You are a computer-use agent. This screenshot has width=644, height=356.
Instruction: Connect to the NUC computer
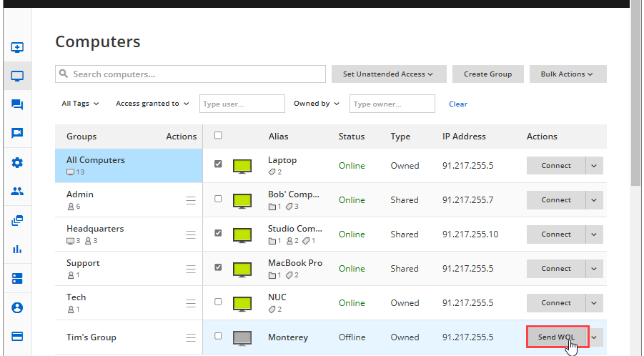pos(555,303)
